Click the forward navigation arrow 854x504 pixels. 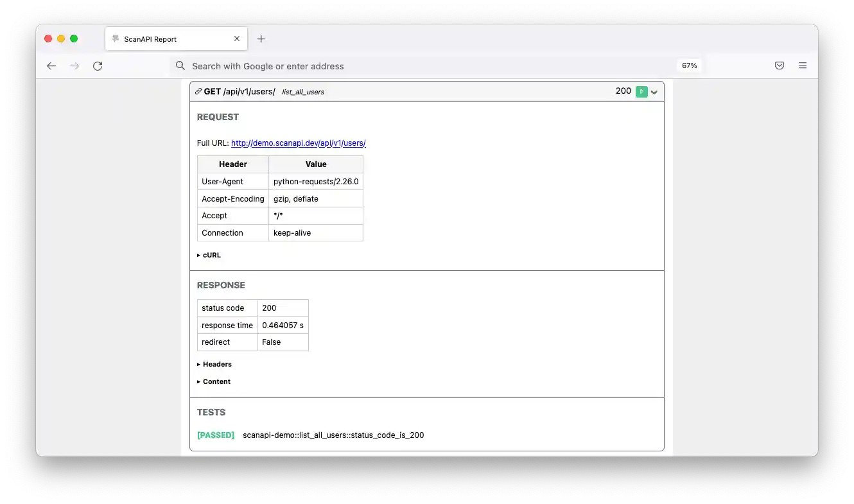74,65
